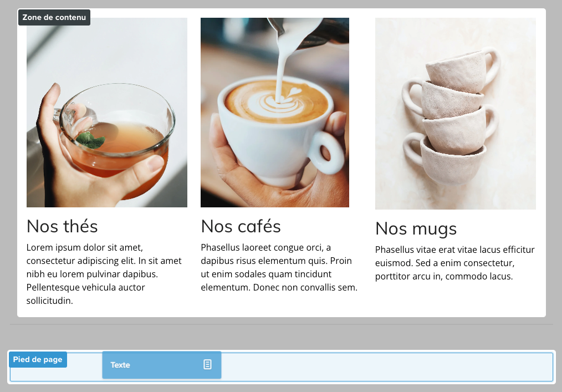
Task: Click the Texte label text
Action: point(120,365)
